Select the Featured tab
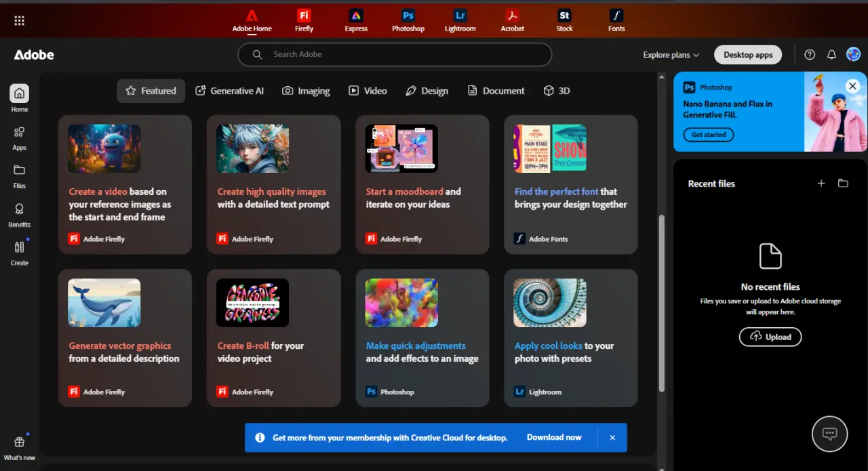This screenshot has width=868, height=471. click(x=151, y=91)
